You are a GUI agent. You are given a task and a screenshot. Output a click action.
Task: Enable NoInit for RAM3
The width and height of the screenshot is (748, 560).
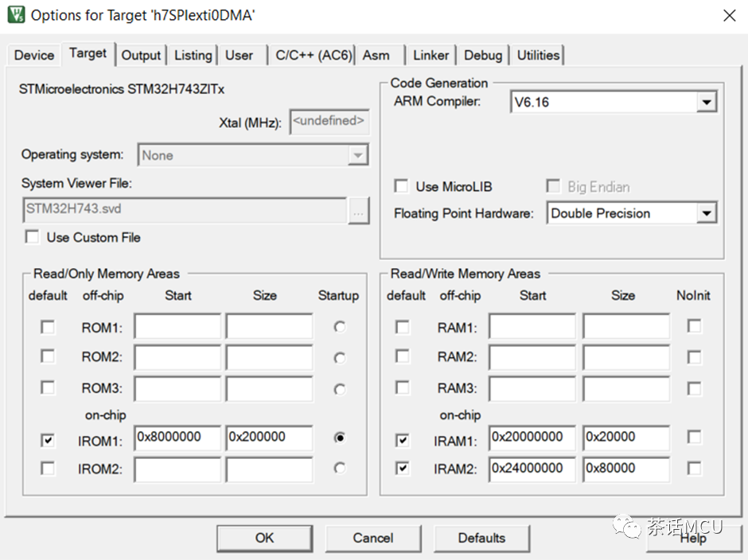(x=694, y=388)
